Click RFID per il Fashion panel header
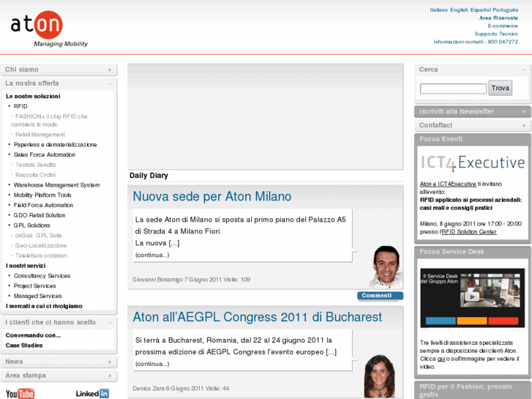The width and height of the screenshot is (532, 399). click(472, 390)
